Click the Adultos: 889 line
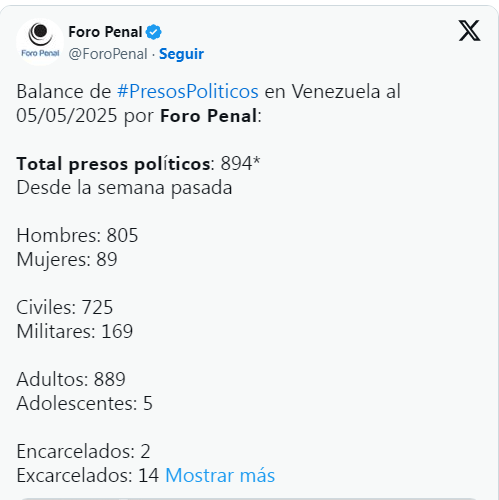Image resolution: width=499 pixels, height=500 pixels. click(71, 379)
